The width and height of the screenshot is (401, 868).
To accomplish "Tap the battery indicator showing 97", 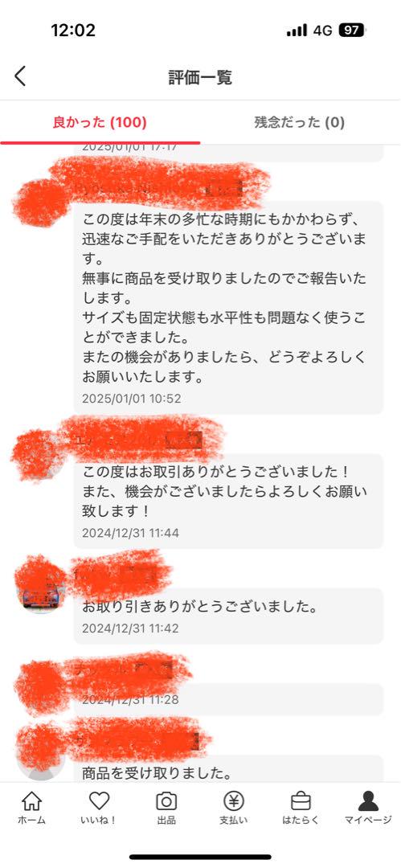I will click(351, 31).
